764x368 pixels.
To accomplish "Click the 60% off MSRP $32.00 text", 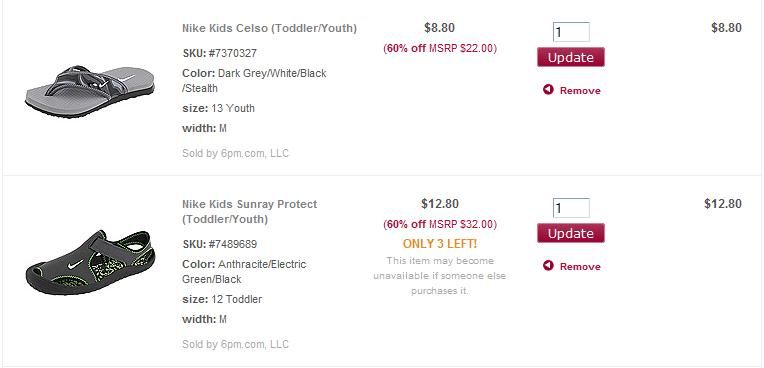I will (439, 224).
